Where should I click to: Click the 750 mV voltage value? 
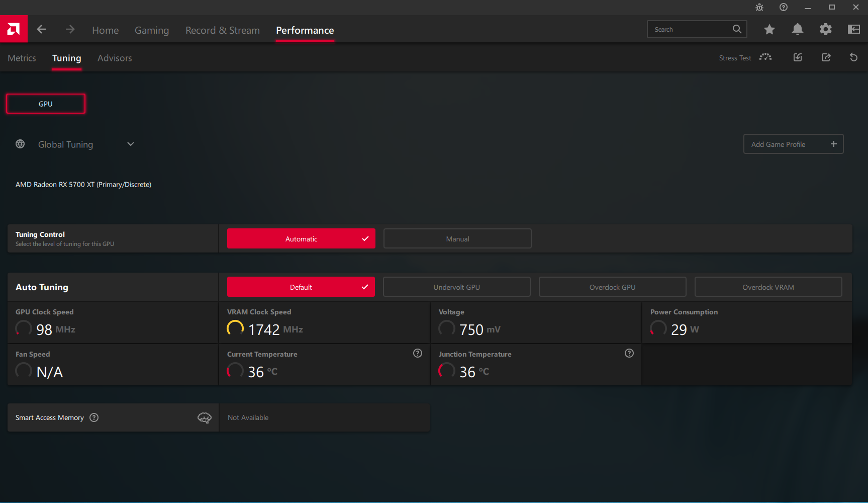click(x=480, y=329)
